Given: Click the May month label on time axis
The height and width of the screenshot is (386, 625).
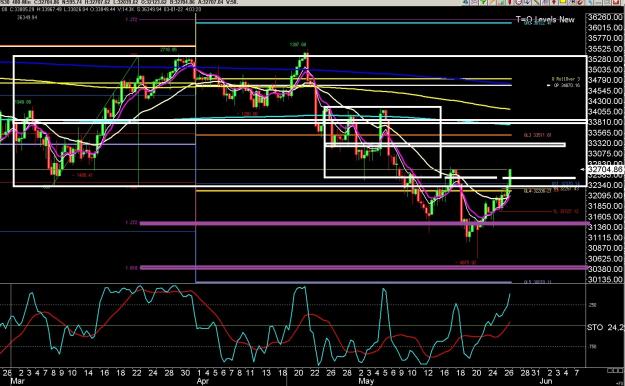Looking at the screenshot, I should click(366, 381).
